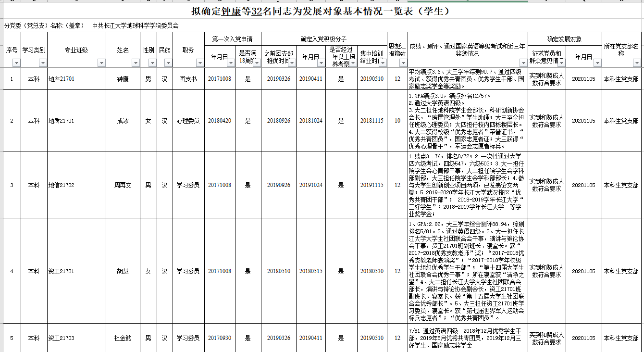Select 学习委员 cell in 周再文's row

coord(188,185)
